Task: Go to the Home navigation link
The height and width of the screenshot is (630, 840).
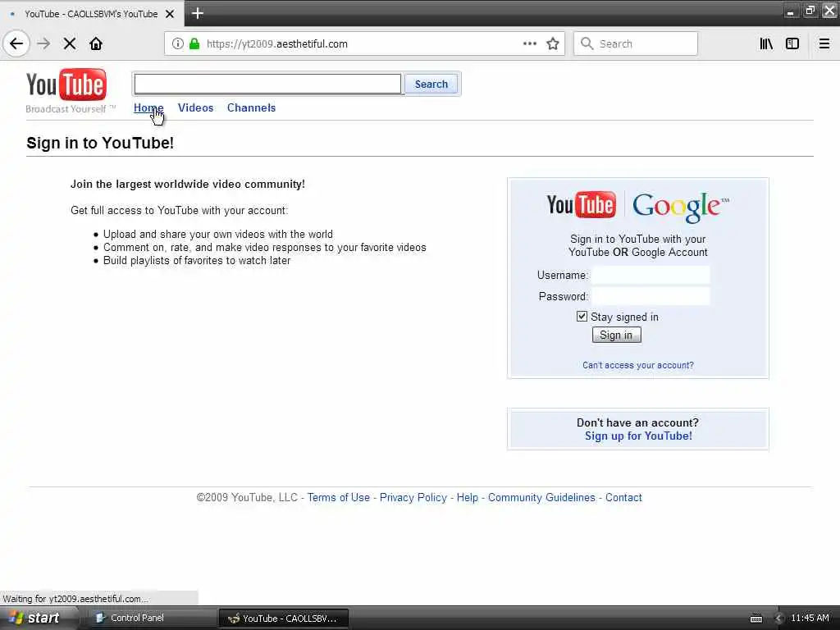Action: click(x=148, y=107)
